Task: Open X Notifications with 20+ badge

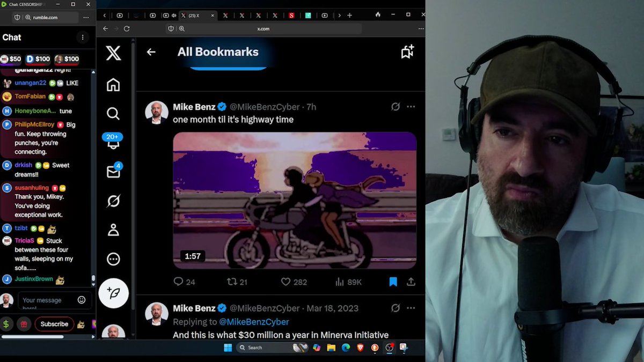Action: (113, 142)
